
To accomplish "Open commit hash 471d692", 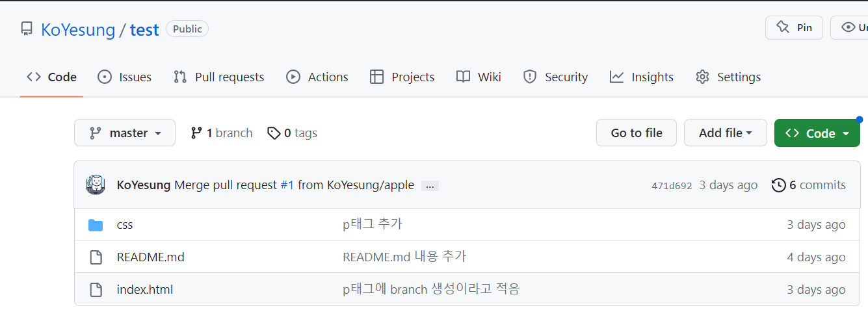I will tap(672, 186).
